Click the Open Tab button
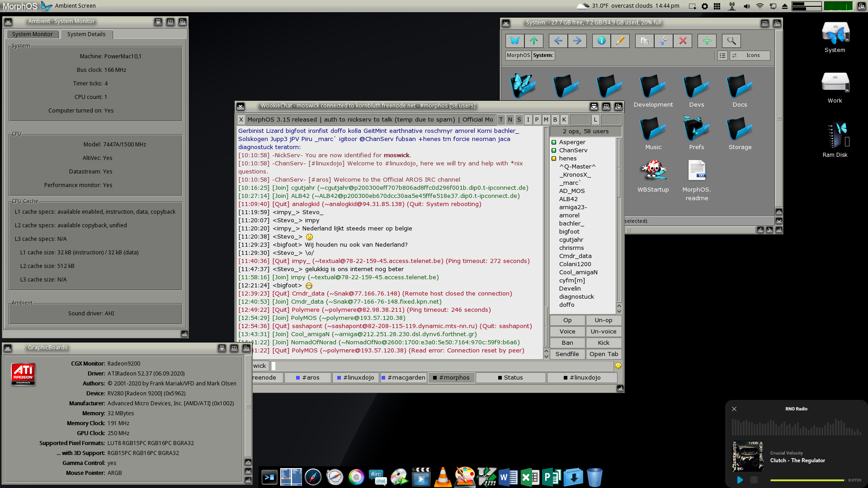 pyautogui.click(x=604, y=354)
